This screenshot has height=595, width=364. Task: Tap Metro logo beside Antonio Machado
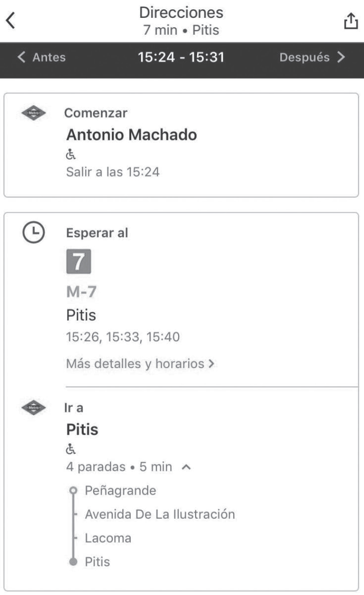pyautogui.click(x=34, y=113)
